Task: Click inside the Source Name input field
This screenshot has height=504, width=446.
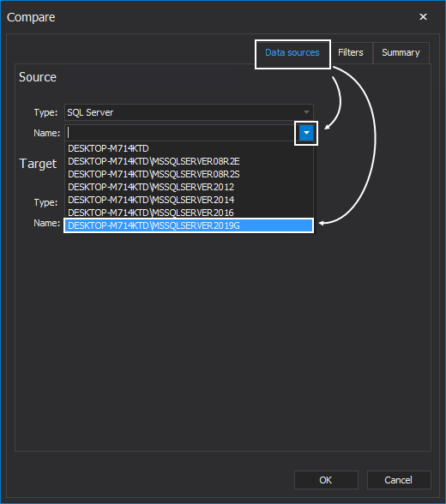Action: point(182,133)
